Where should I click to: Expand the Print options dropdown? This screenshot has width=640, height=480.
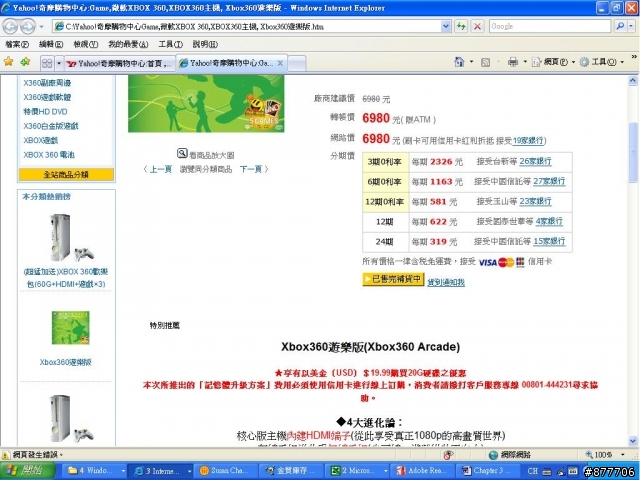[525, 62]
